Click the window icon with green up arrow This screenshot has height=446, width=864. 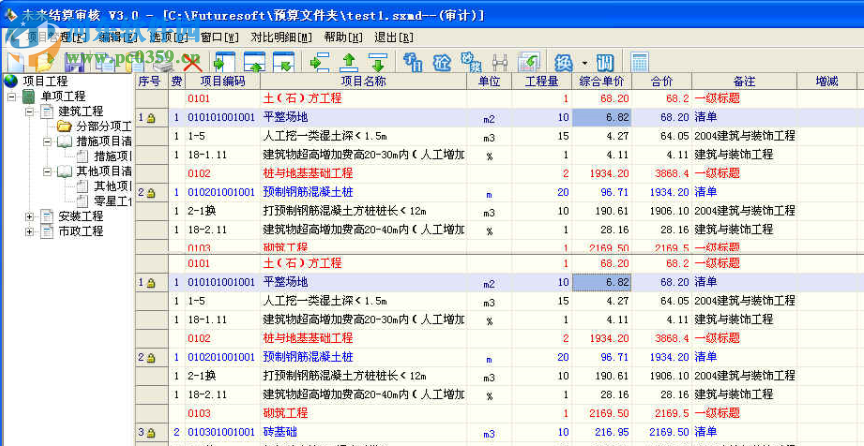point(255,62)
